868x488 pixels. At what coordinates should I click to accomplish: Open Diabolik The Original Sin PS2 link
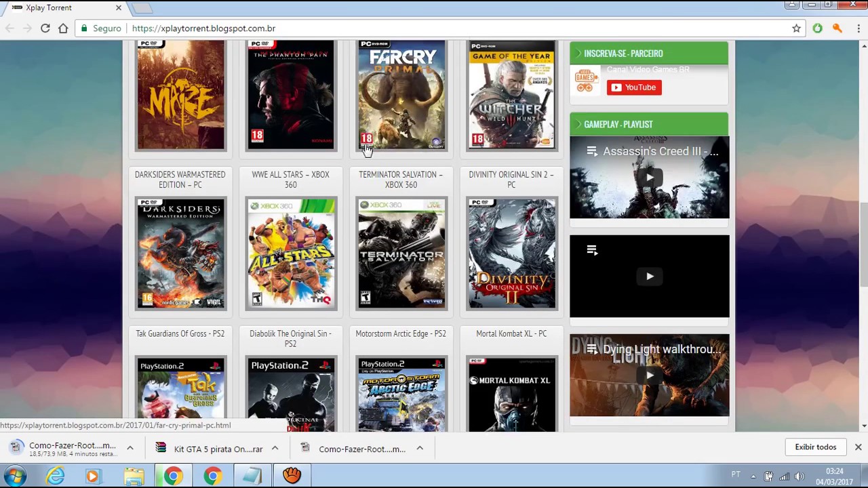(x=290, y=338)
